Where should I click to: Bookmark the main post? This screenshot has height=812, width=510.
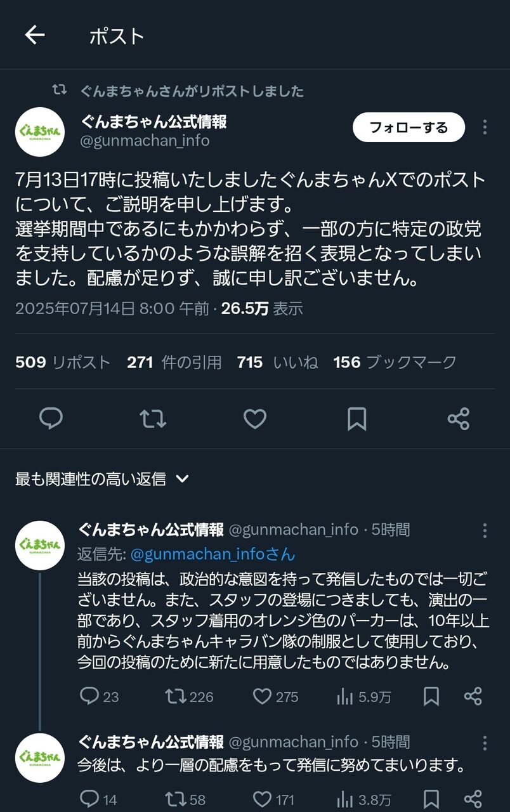pyautogui.click(x=356, y=419)
